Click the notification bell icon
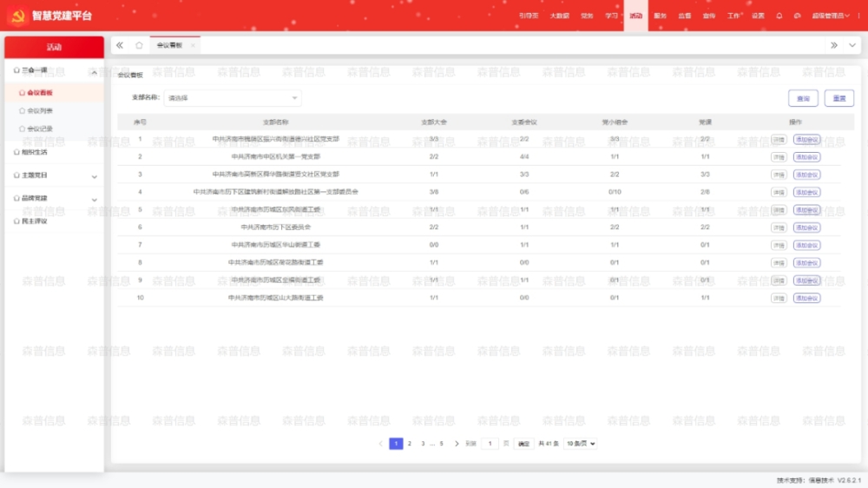This screenshot has height=488, width=868. point(779,16)
